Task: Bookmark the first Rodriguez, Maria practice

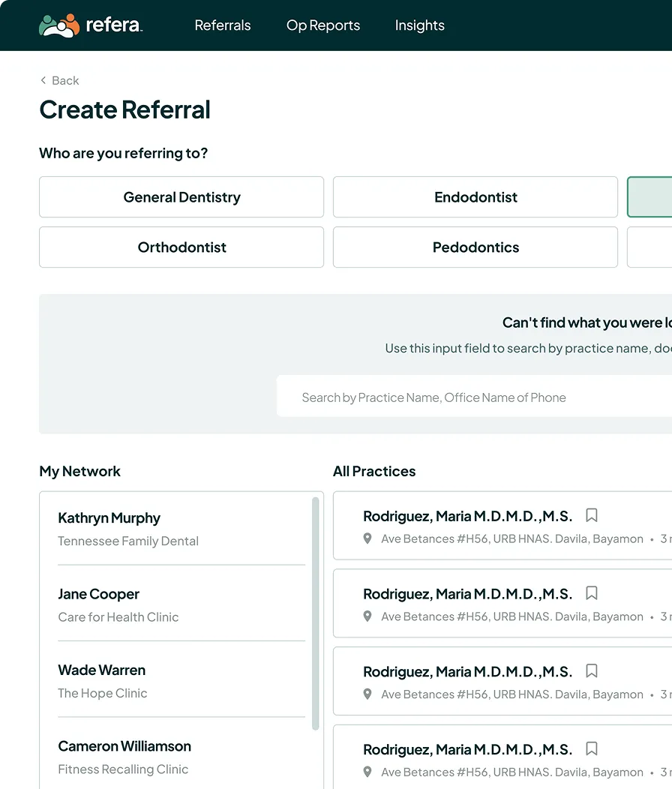Action: 592,515
